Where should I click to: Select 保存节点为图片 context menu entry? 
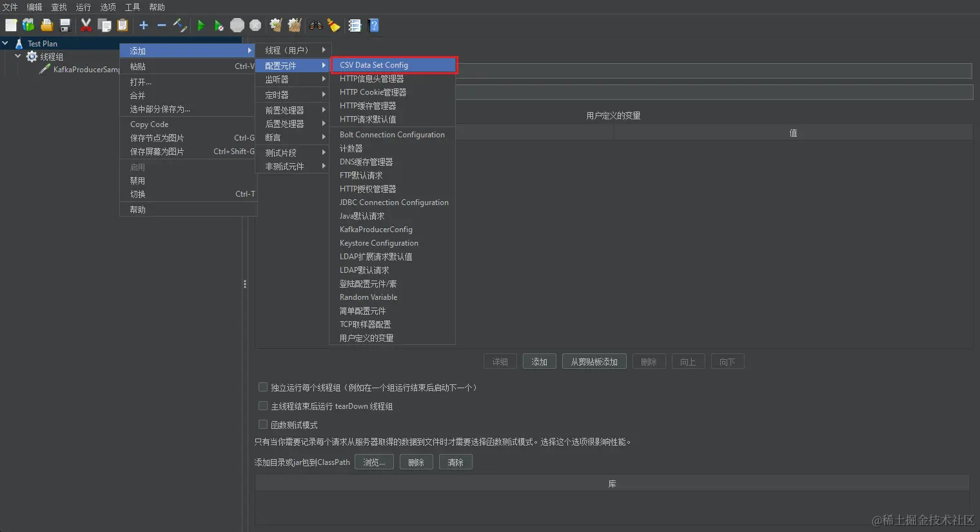pos(188,138)
